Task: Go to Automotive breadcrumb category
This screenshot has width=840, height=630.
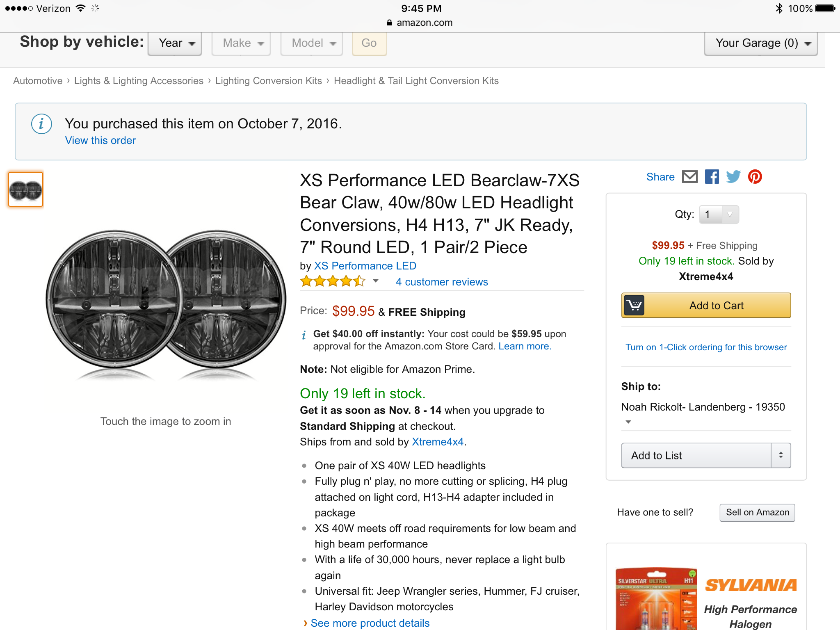Action: coord(38,81)
